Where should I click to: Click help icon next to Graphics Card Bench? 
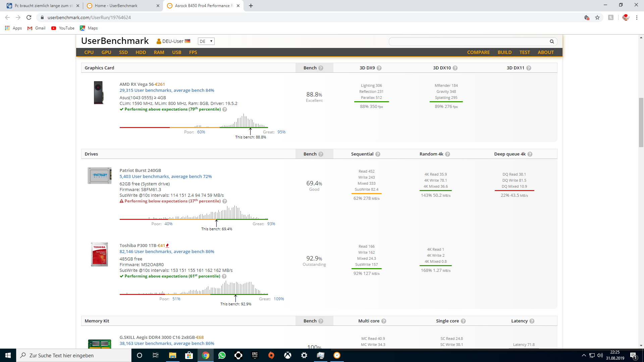[x=321, y=68]
